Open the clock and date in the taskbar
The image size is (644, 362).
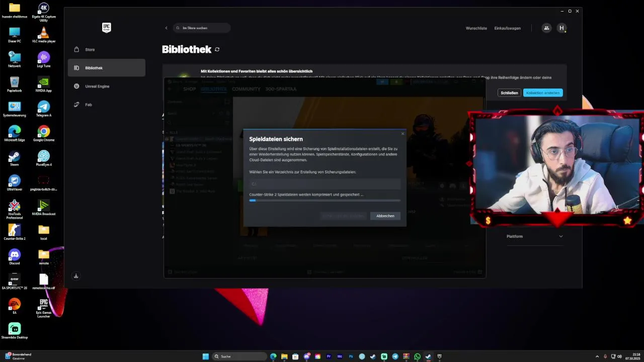[632, 356]
